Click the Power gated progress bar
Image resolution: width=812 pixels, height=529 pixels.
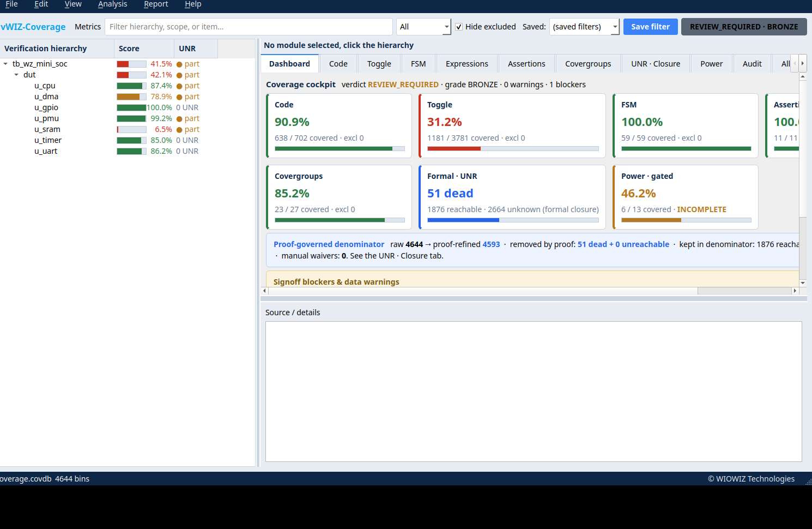click(686, 220)
